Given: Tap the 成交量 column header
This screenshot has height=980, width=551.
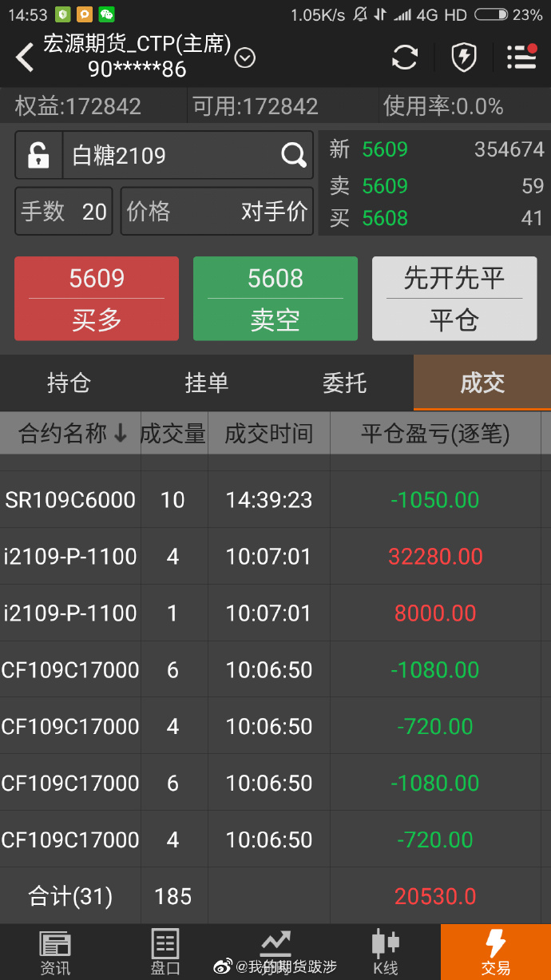Looking at the screenshot, I should tap(173, 434).
